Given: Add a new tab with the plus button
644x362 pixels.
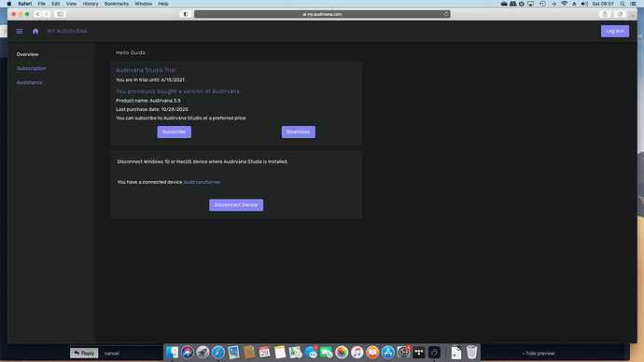Looking at the screenshot, I should (633, 16).
